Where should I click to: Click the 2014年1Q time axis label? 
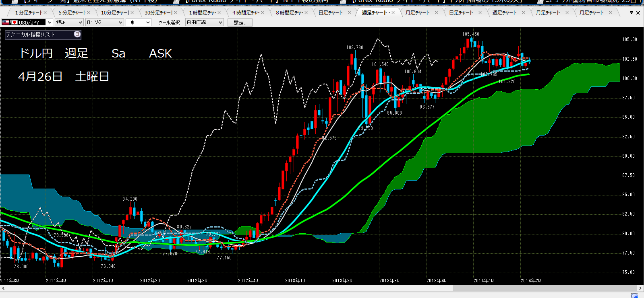tap(484, 281)
